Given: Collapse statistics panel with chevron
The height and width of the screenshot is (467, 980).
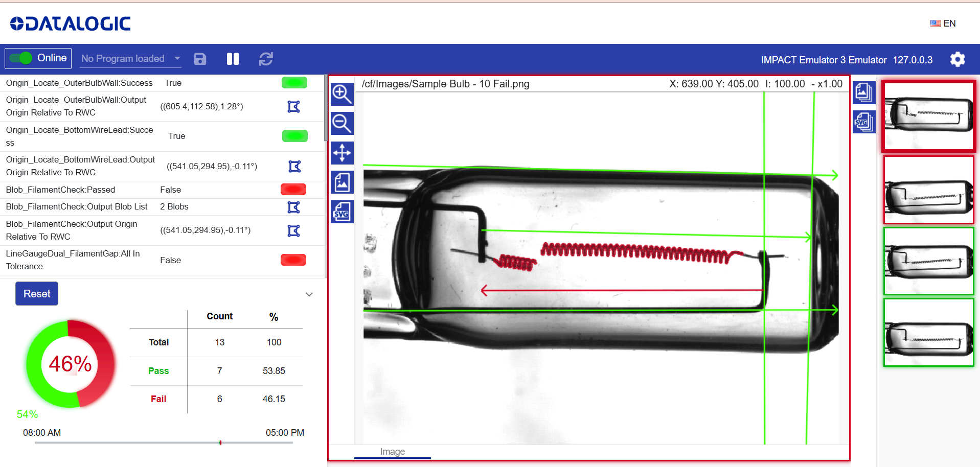Looking at the screenshot, I should [309, 294].
